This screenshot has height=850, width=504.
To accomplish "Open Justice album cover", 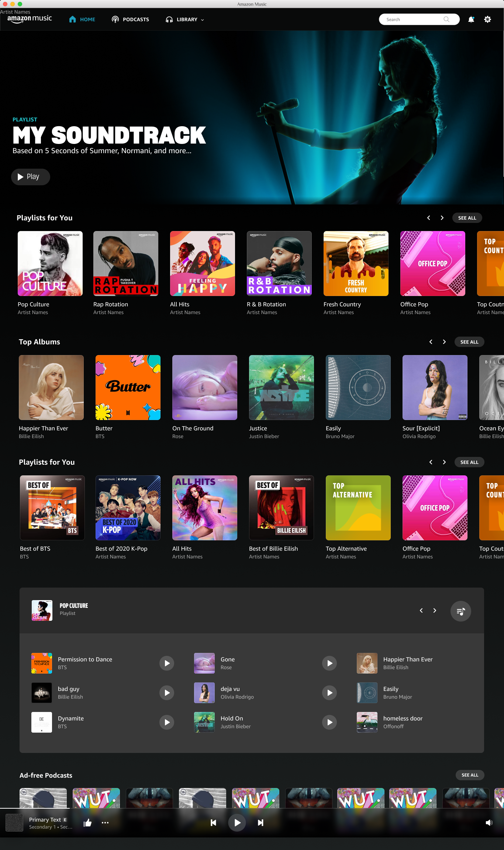I will (x=282, y=388).
